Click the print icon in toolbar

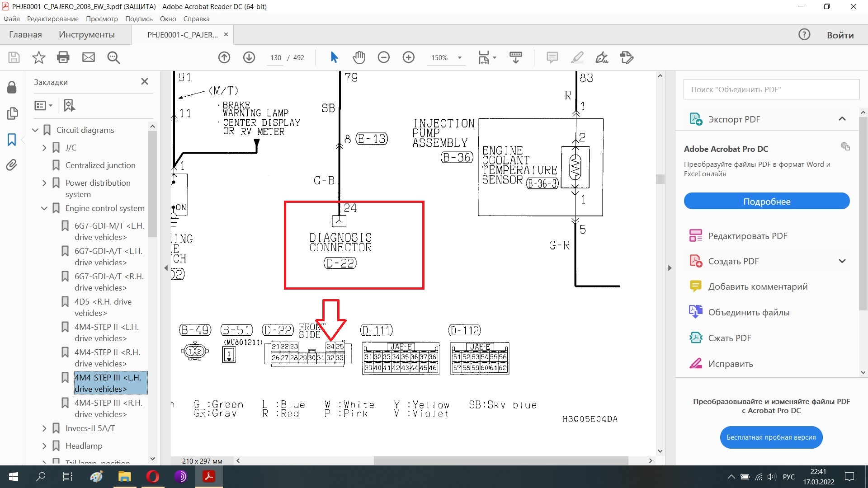tap(63, 57)
